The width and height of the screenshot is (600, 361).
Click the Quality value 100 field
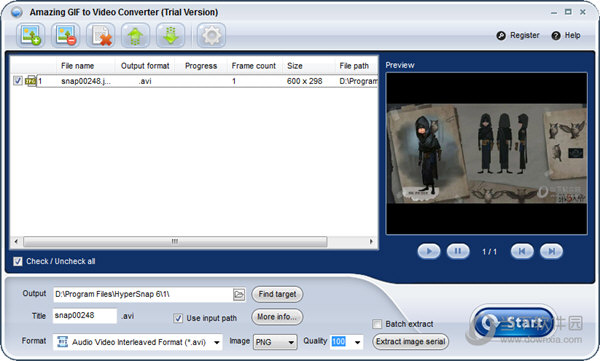click(x=339, y=341)
